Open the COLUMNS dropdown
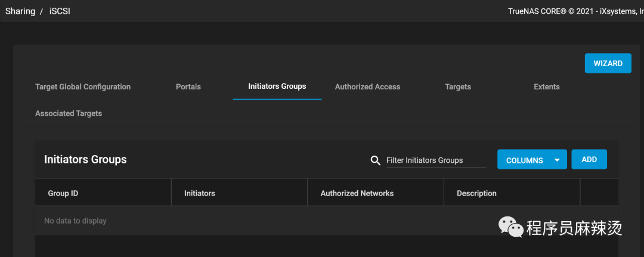Screen dimensions: 644x257 (532, 160)
